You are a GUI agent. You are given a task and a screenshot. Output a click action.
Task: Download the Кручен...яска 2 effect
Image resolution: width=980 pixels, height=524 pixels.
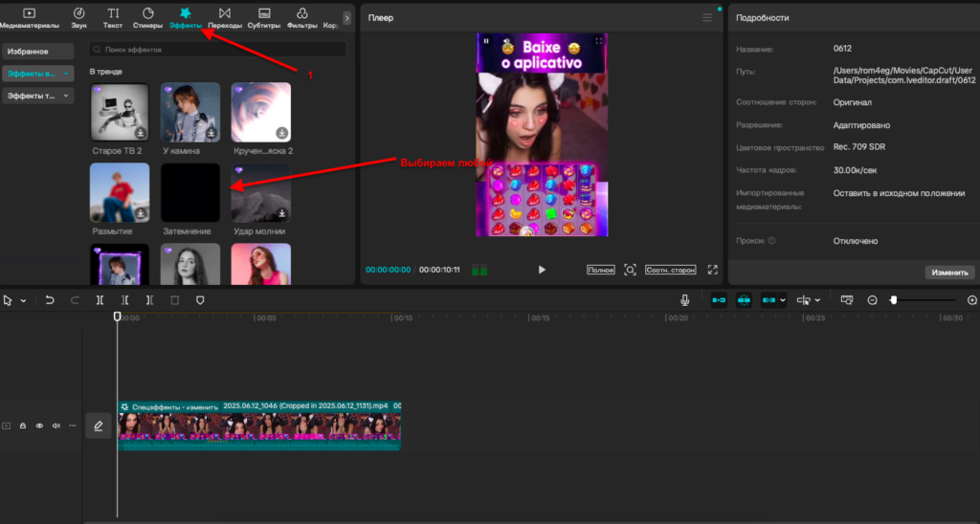pyautogui.click(x=282, y=133)
